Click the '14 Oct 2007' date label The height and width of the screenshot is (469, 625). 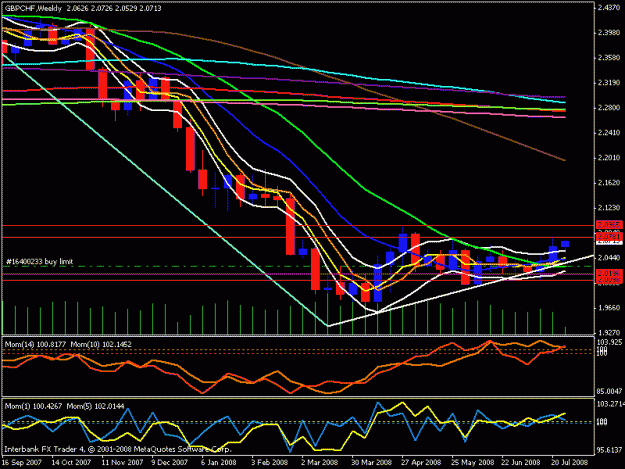coord(71,462)
